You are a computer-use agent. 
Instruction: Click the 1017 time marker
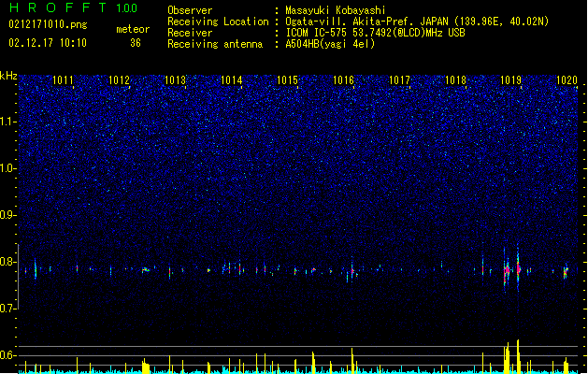[399, 80]
